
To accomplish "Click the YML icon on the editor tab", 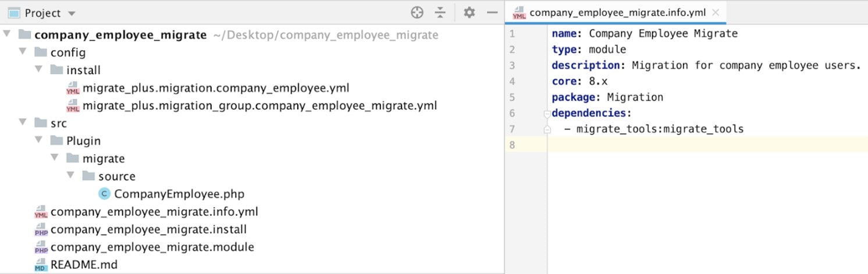I will [519, 12].
